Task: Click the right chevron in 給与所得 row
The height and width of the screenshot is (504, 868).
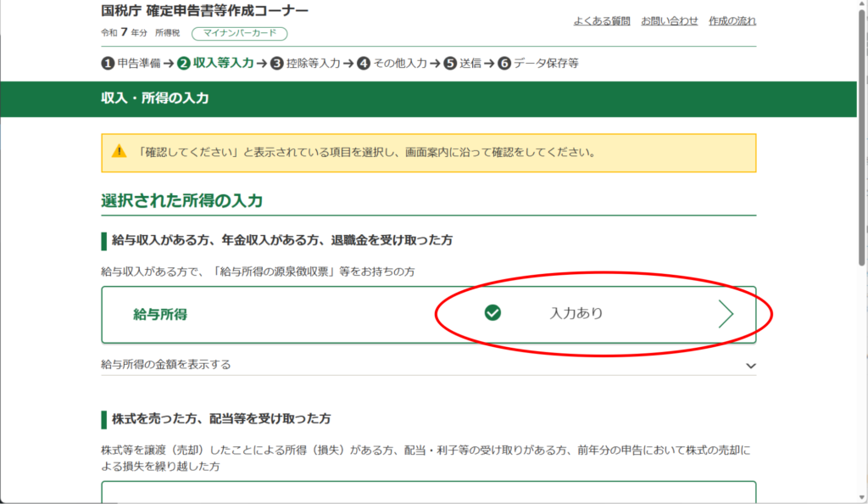Action: point(726,314)
